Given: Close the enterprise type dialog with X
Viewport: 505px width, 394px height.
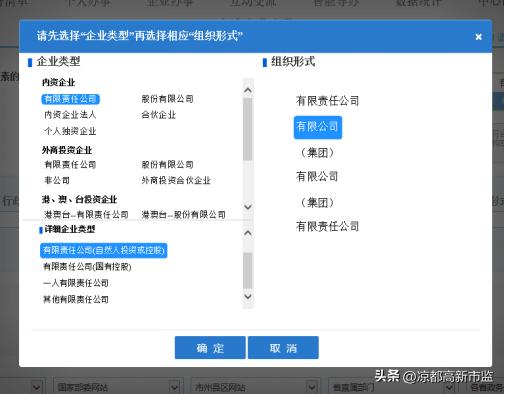Looking at the screenshot, I should pos(478,37).
